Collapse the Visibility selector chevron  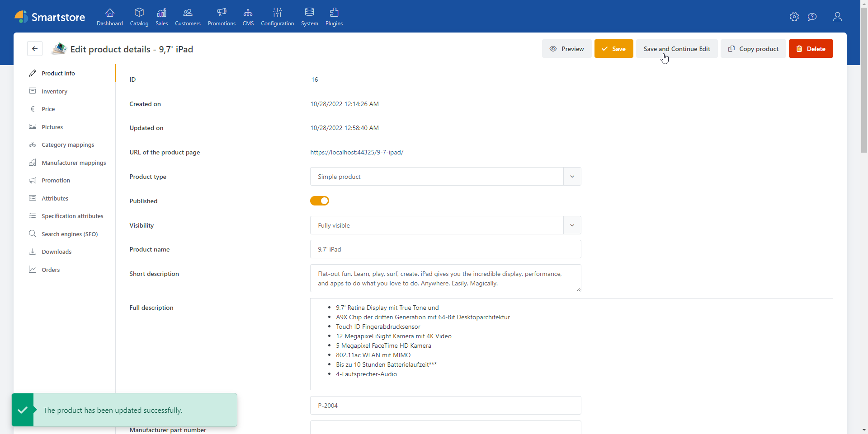tap(571, 225)
